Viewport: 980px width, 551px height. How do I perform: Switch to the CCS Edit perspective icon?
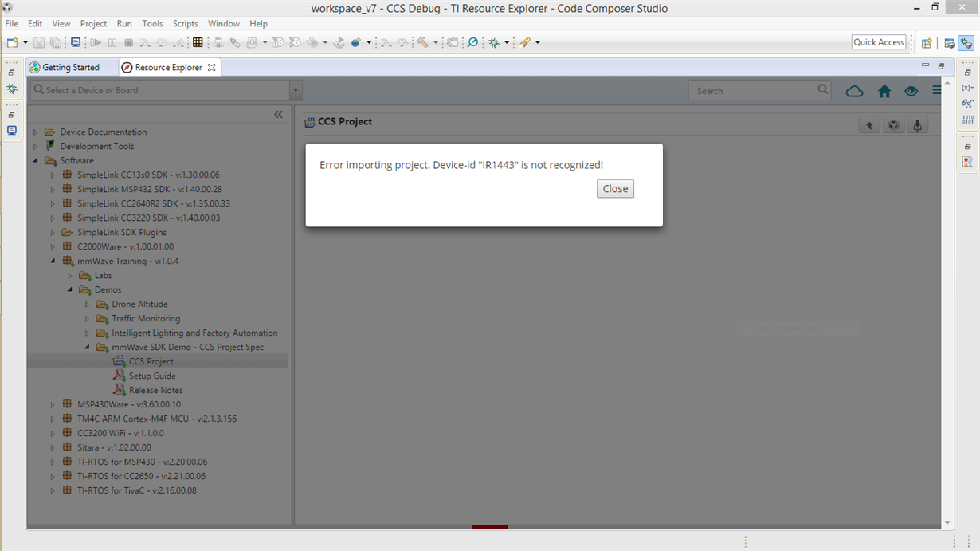[950, 43]
